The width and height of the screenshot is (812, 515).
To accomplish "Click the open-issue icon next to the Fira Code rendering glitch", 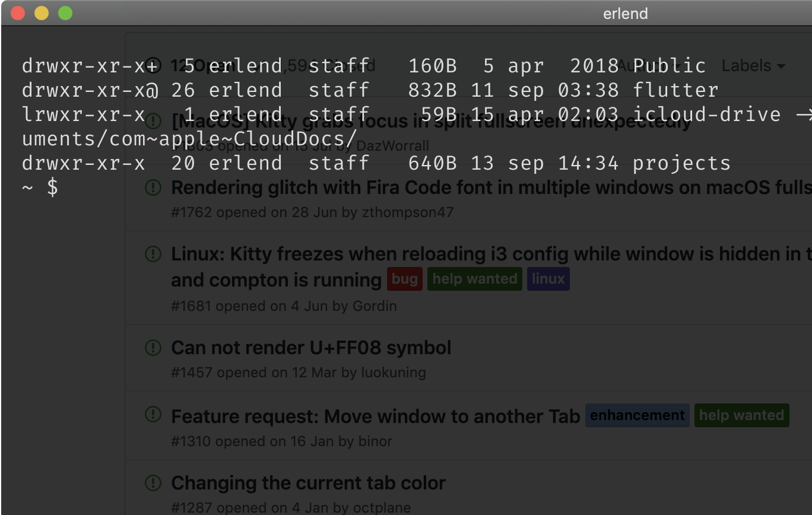I will click(x=153, y=187).
